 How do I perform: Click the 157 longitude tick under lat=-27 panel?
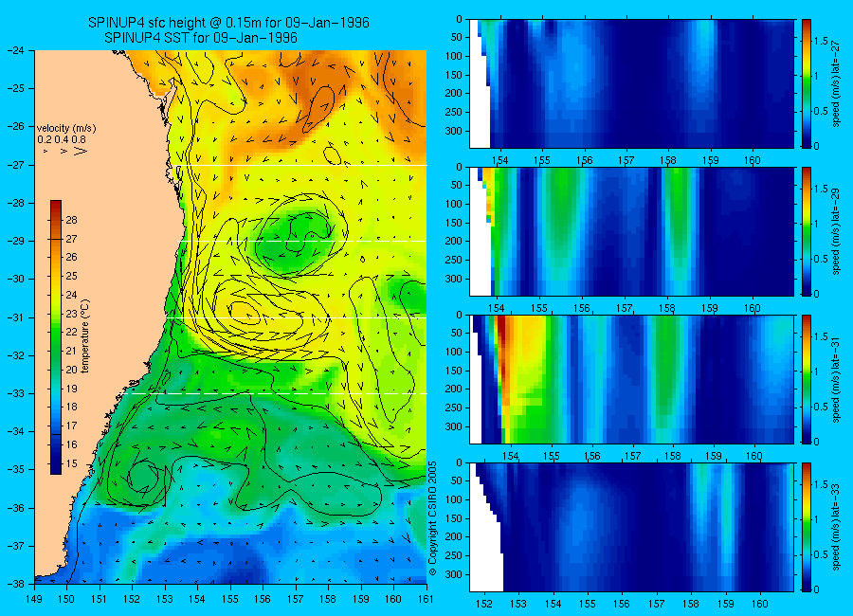(x=626, y=160)
